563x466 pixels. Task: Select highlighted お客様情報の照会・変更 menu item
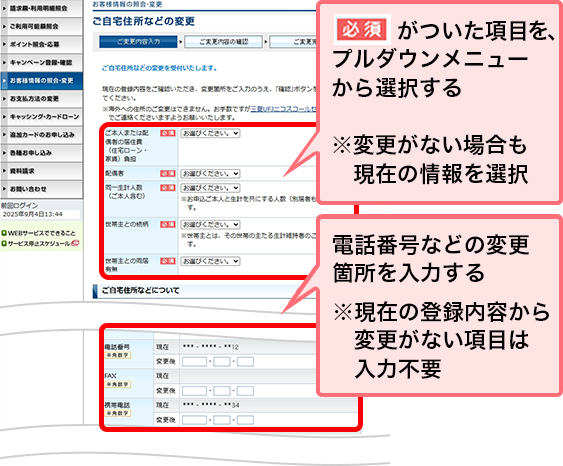[41, 80]
